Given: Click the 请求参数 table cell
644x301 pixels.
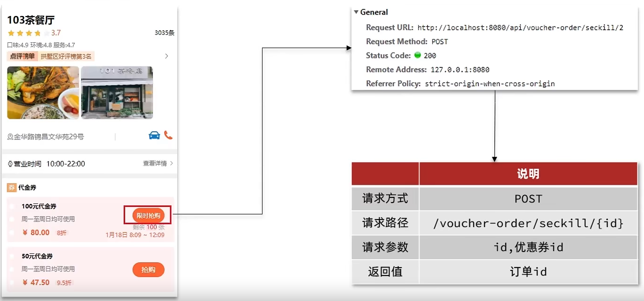Looking at the screenshot, I should click(385, 248).
